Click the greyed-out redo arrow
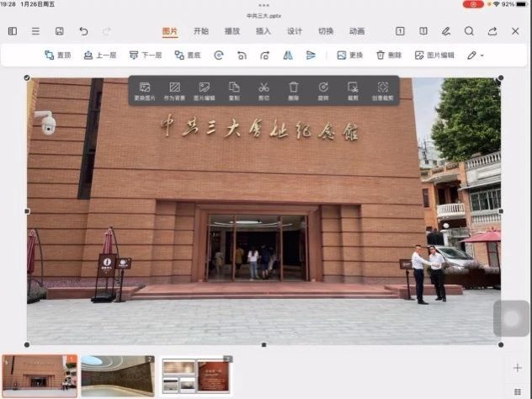Image resolution: width=532 pixels, height=399 pixels. (107, 31)
